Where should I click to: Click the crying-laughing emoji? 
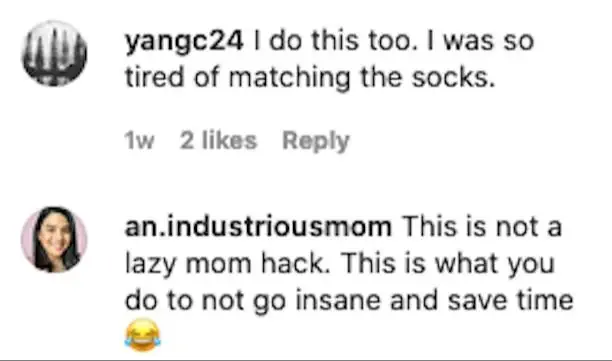(x=142, y=335)
